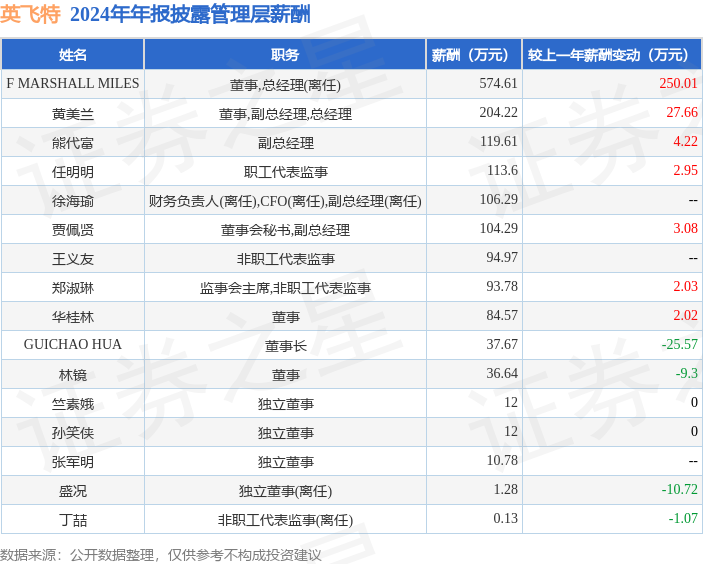This screenshot has height=564, width=703.
Task: Click change value 27.66
Action: pyautogui.click(x=682, y=112)
